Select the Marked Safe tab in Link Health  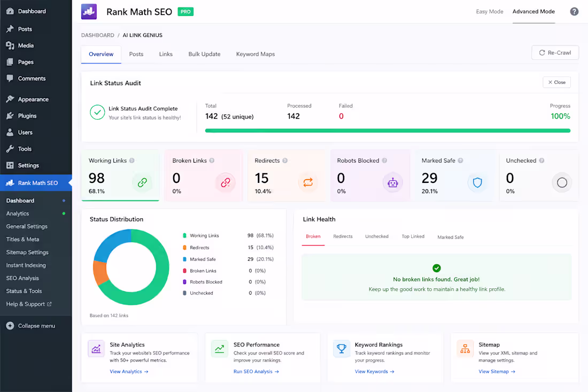(451, 237)
